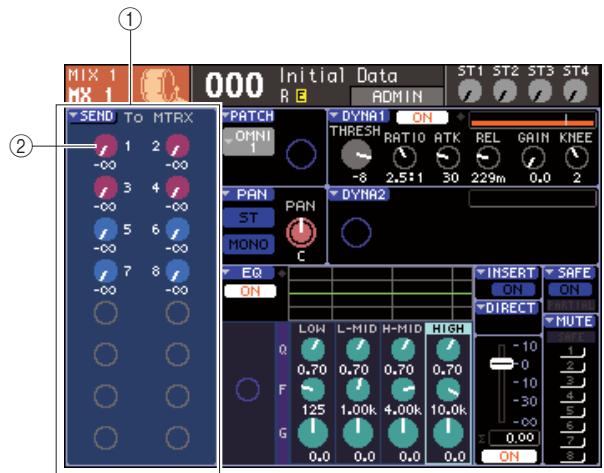Enable the ST assign button
The height and width of the screenshot is (473, 604).
coord(248,218)
